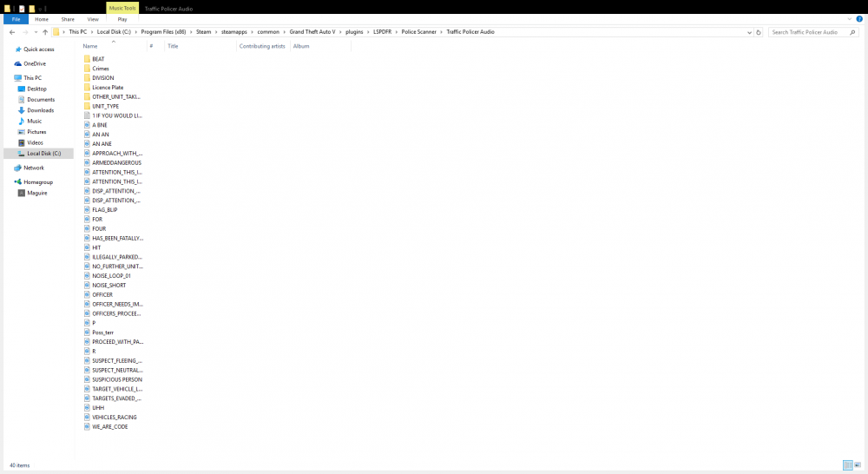Open Help with the blue question icon
The width and height of the screenshot is (868, 474).
pos(859,19)
